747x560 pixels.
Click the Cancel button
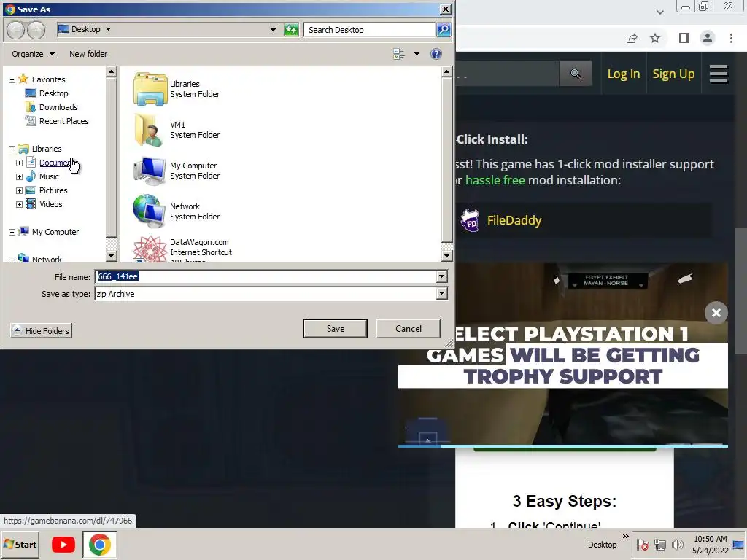pos(409,329)
